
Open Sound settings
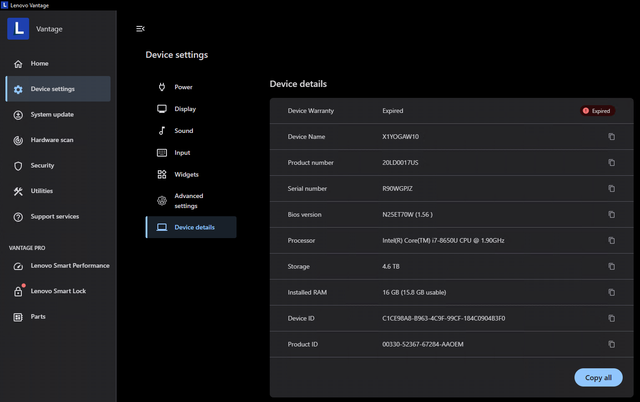tap(191, 131)
